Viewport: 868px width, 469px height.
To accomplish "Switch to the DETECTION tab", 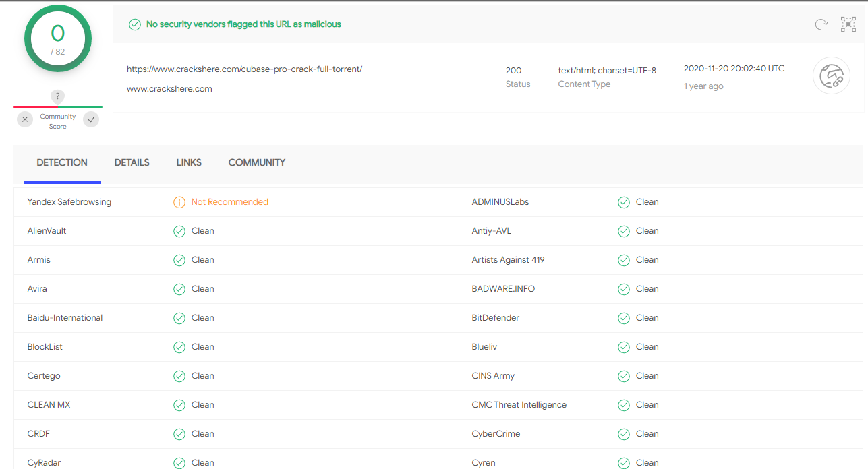I will pos(62,162).
